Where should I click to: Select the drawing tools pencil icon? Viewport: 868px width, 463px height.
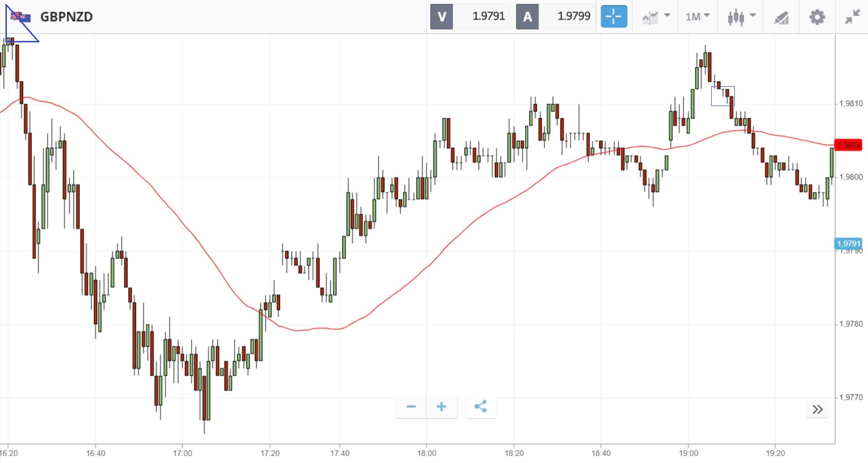click(x=781, y=18)
